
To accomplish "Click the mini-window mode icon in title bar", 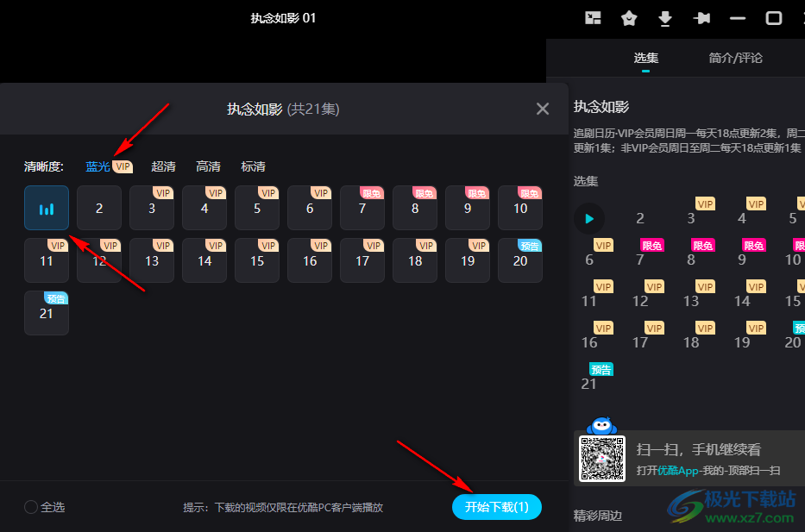I will pyautogui.click(x=593, y=18).
